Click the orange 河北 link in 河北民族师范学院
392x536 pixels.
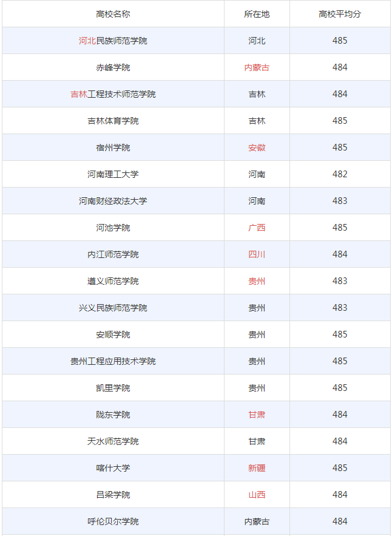[87, 41]
